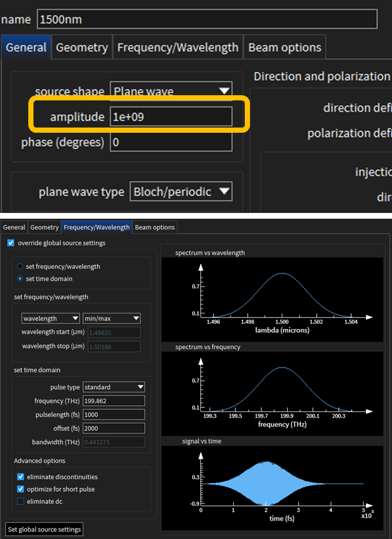Switch to the top Geometry tab
Viewport: 392px width, 539px height.
(x=81, y=47)
